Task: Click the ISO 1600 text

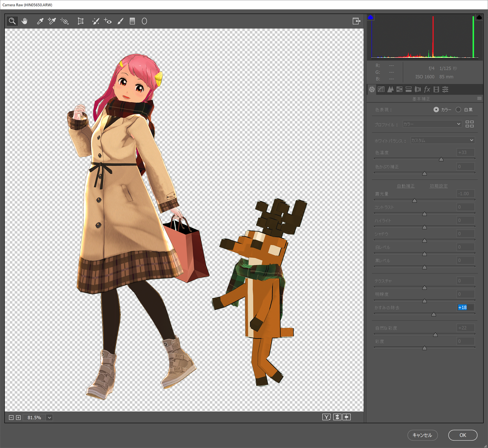Action: click(x=425, y=77)
